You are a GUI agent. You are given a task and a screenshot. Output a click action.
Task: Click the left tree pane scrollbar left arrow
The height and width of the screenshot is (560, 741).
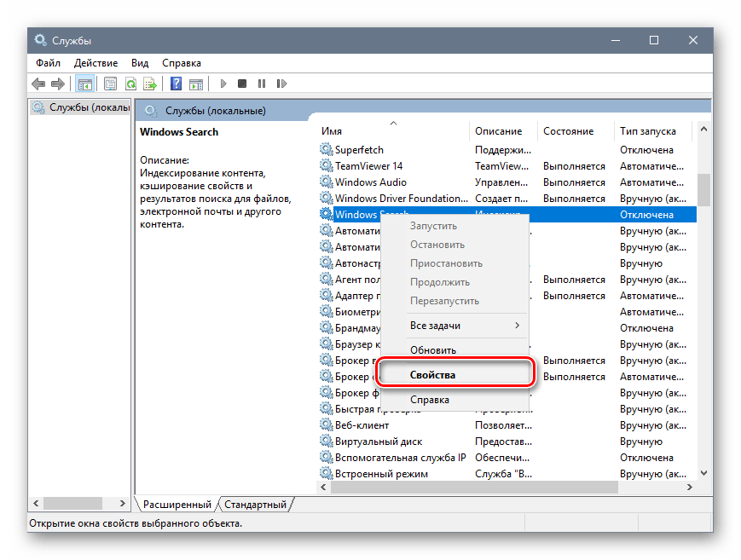[36, 503]
